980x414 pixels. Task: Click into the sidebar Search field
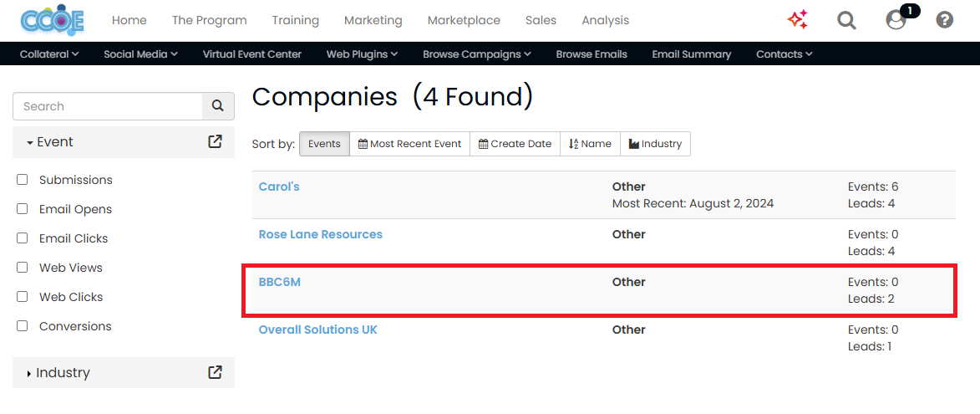coord(108,106)
